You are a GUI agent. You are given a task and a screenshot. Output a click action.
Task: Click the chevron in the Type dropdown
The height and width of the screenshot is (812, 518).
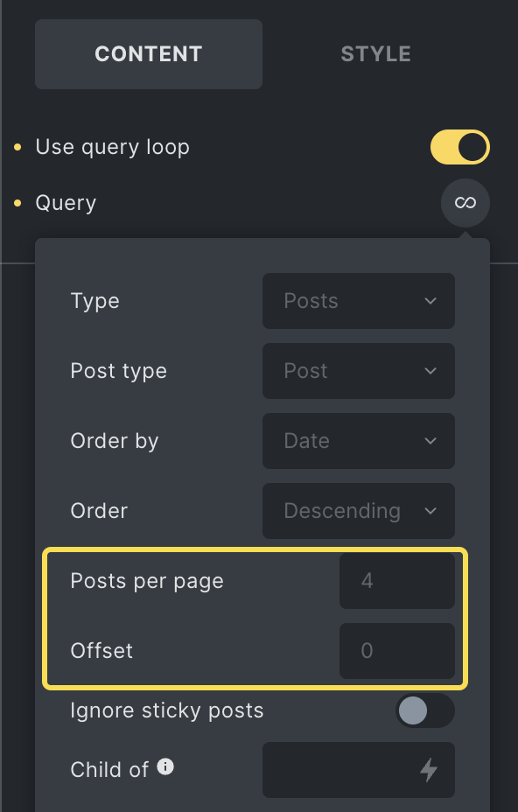pyautogui.click(x=430, y=301)
